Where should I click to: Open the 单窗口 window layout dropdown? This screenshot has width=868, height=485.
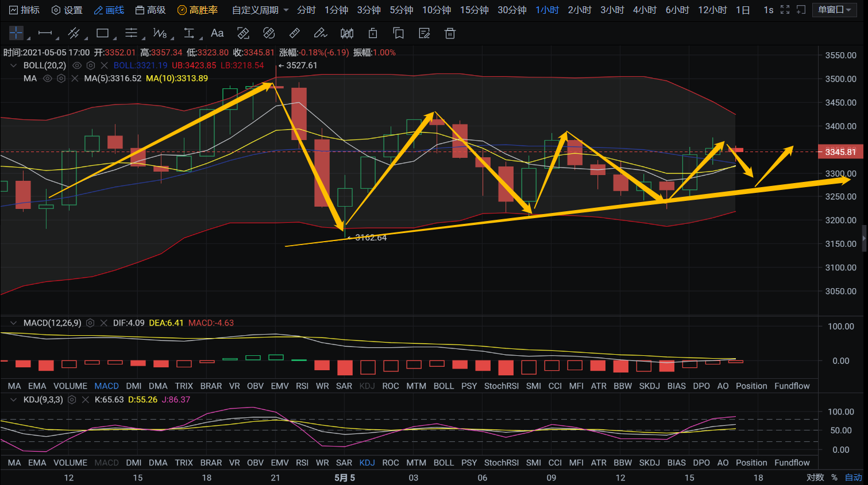(834, 10)
